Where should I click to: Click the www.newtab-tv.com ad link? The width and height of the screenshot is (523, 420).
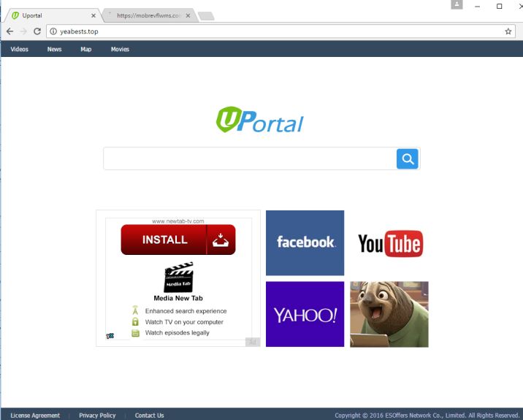click(178, 221)
